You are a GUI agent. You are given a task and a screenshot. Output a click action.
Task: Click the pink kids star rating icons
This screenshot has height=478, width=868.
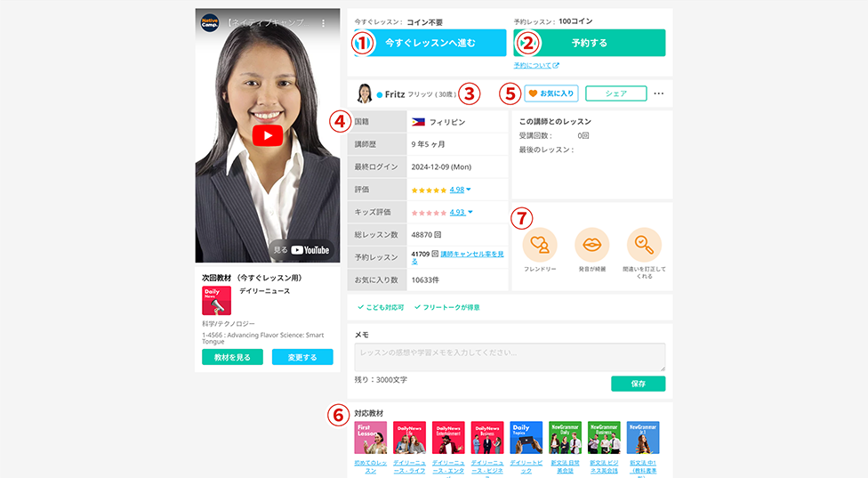pyautogui.click(x=429, y=213)
